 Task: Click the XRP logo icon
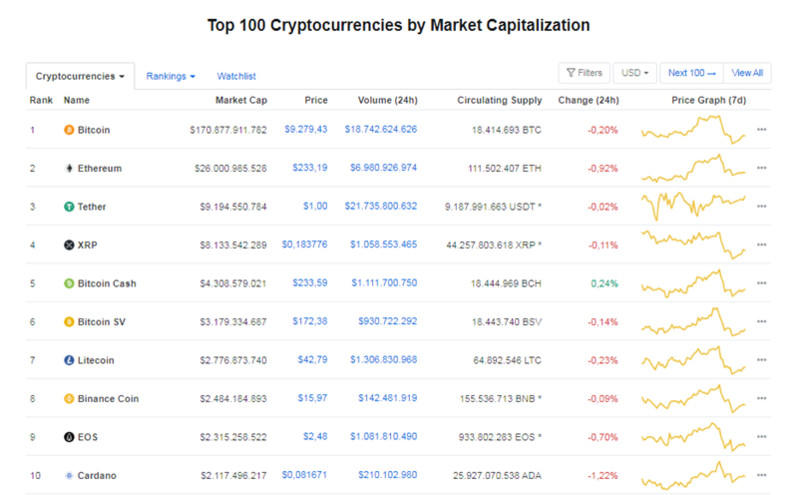coord(69,245)
